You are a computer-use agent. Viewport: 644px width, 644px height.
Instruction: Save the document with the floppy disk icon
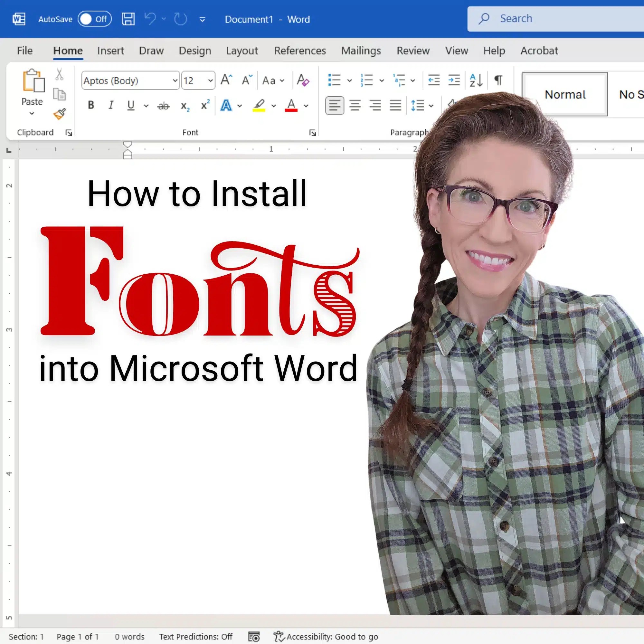click(128, 19)
